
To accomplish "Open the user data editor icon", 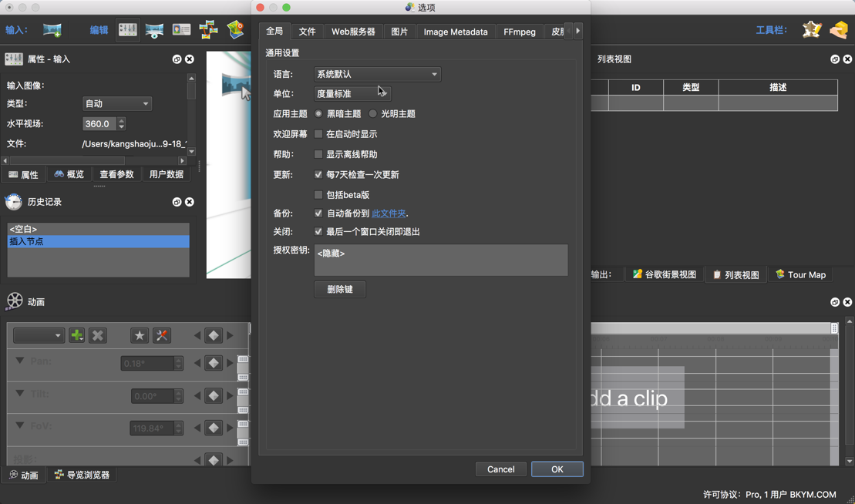I will pyautogui.click(x=180, y=29).
